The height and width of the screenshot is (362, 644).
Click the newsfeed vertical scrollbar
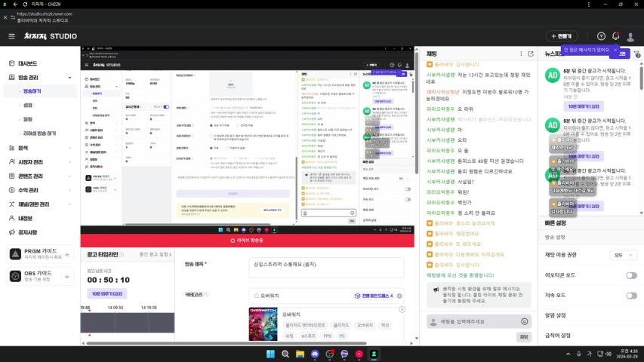click(641, 77)
